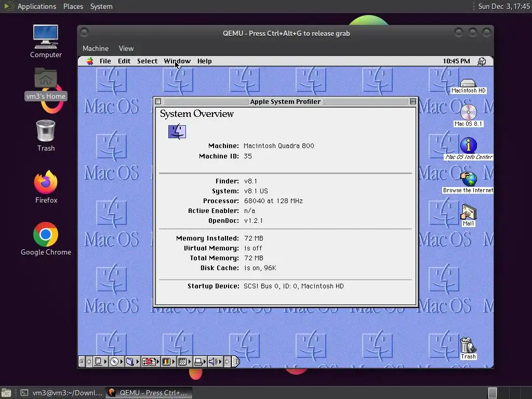This screenshot has height=399, width=532.
Task: Open the monitor color depth Control Strip module
Action: pyautogui.click(x=168, y=362)
